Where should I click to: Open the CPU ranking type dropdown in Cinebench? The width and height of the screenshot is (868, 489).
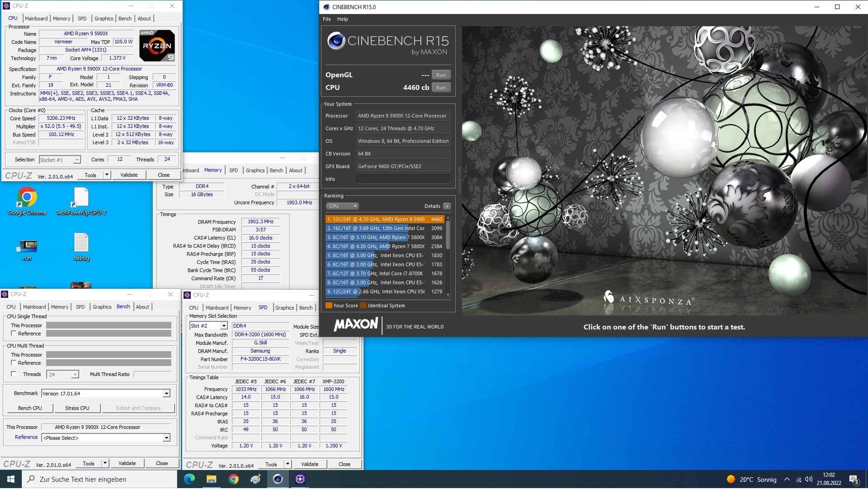point(342,206)
